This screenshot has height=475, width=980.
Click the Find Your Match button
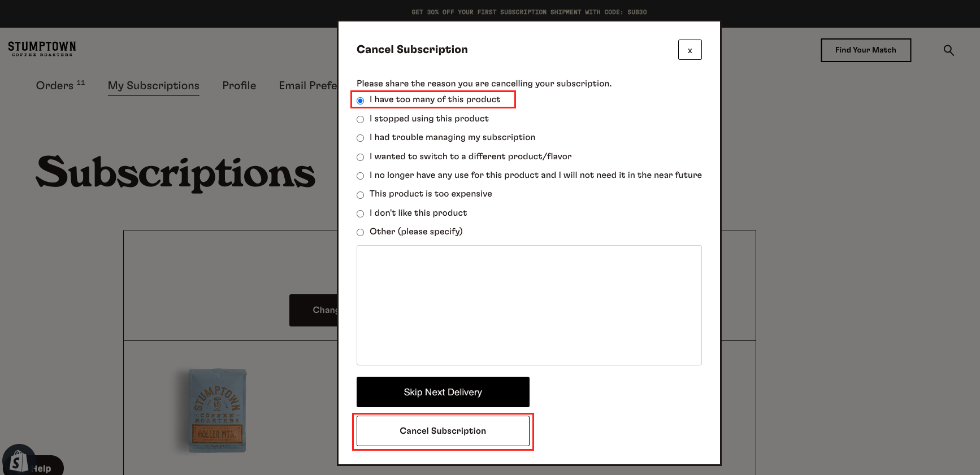point(866,50)
